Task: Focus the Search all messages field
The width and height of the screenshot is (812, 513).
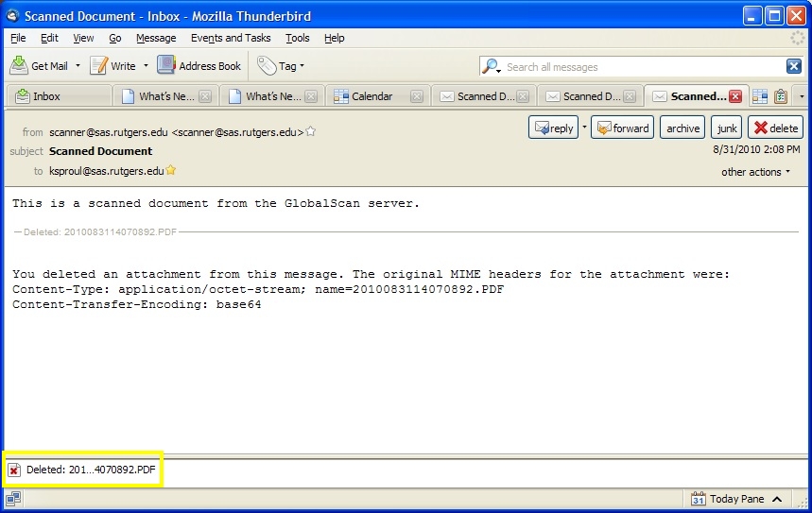Action: 642,67
